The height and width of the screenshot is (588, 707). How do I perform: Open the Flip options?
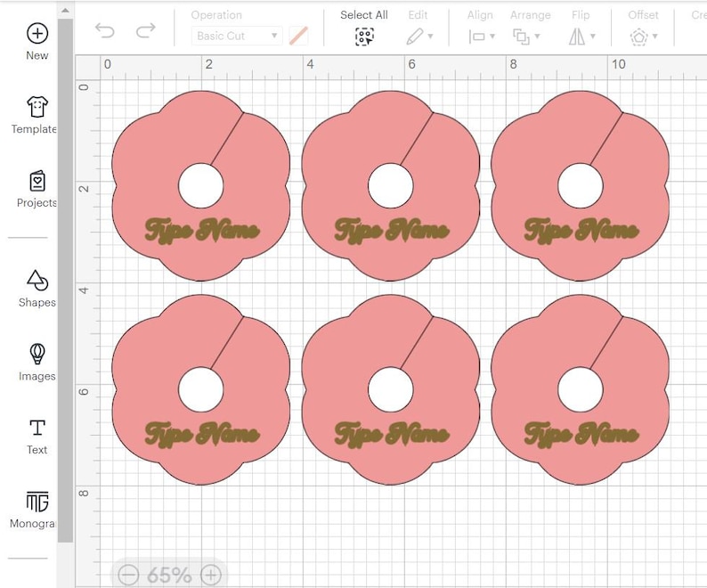click(582, 37)
